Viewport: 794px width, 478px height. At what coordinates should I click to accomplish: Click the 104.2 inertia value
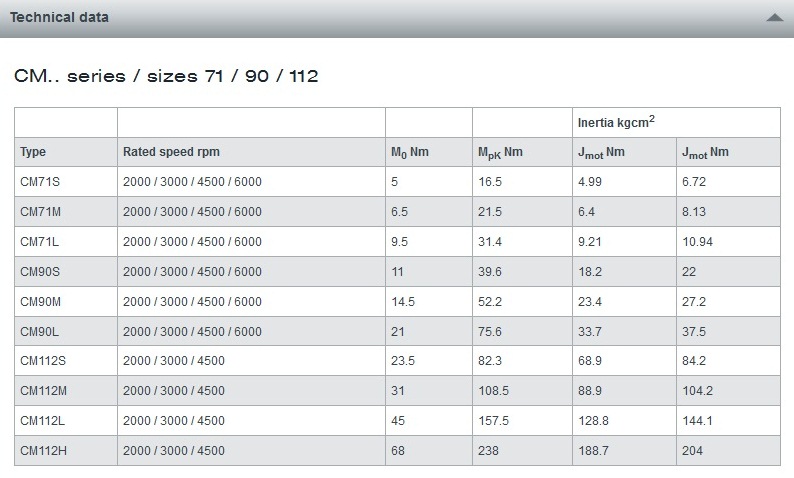(x=697, y=390)
